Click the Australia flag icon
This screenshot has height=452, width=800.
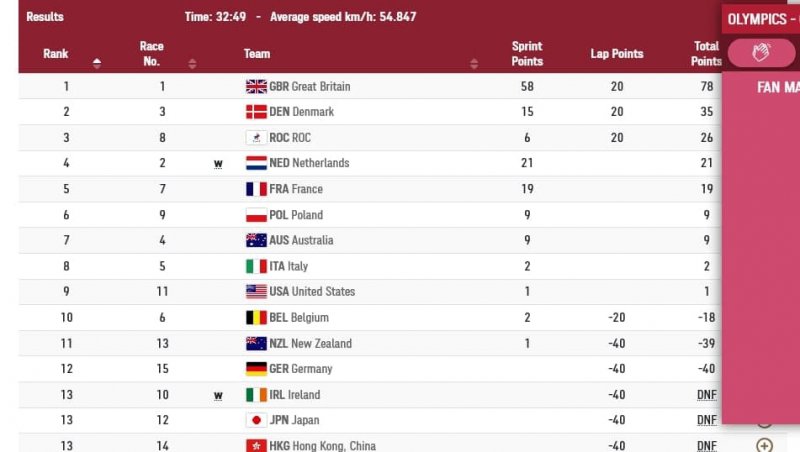click(256, 240)
